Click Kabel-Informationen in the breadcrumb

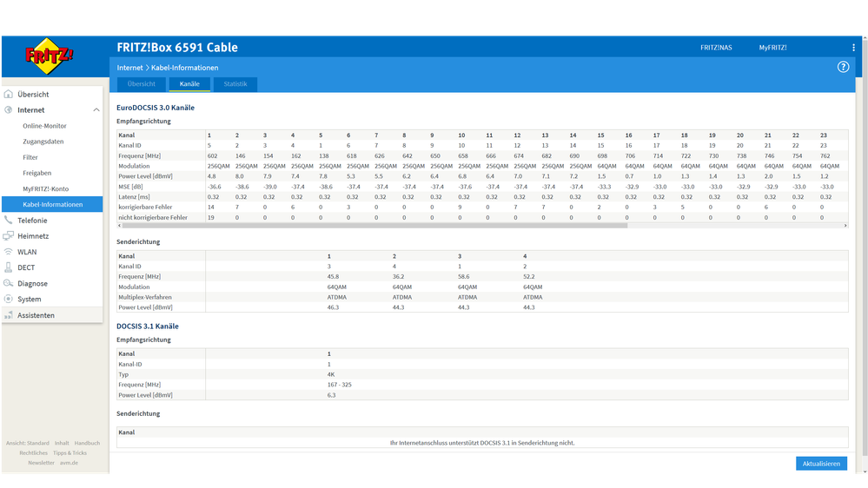point(184,68)
